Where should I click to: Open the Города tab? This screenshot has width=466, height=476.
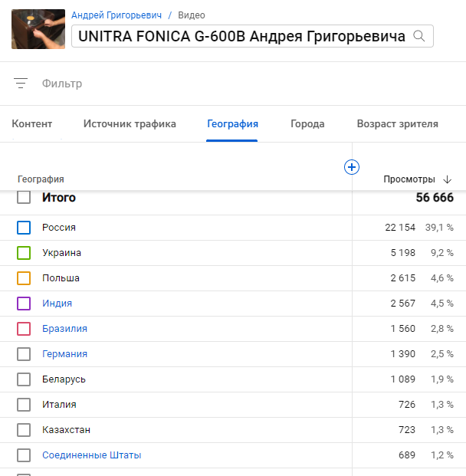click(x=307, y=124)
